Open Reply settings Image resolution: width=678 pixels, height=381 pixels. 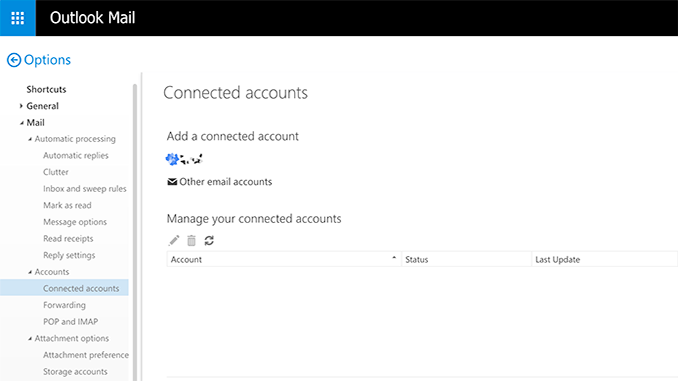click(x=69, y=255)
